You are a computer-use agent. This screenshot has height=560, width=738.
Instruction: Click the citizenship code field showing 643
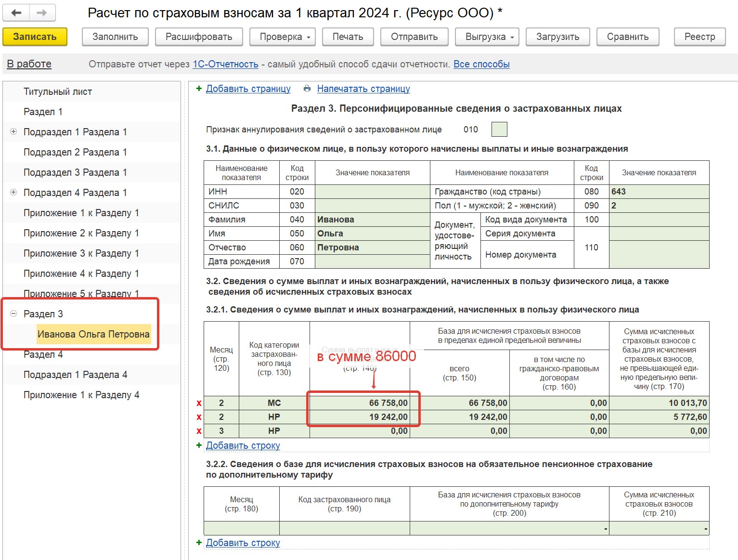(659, 192)
